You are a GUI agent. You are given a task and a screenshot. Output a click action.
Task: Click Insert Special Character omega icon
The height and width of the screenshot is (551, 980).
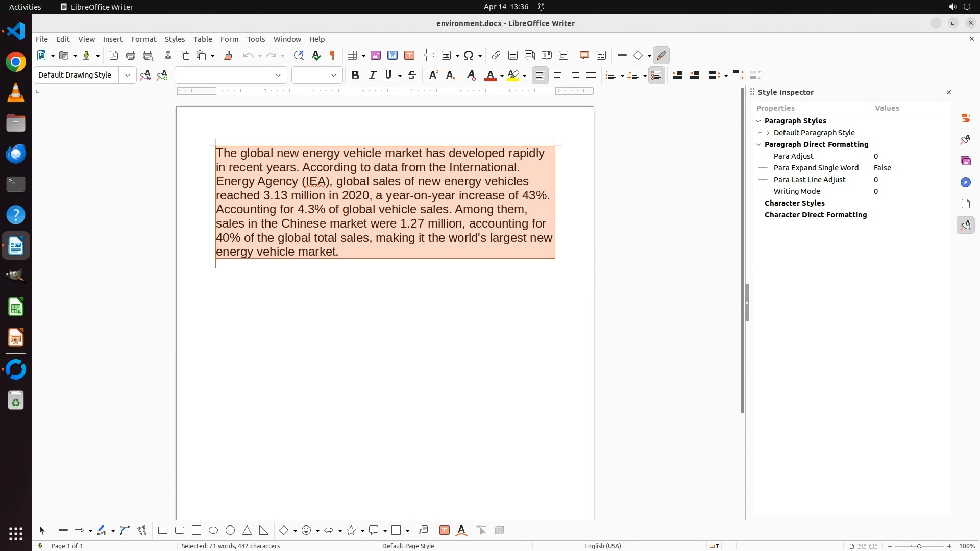click(x=469, y=56)
